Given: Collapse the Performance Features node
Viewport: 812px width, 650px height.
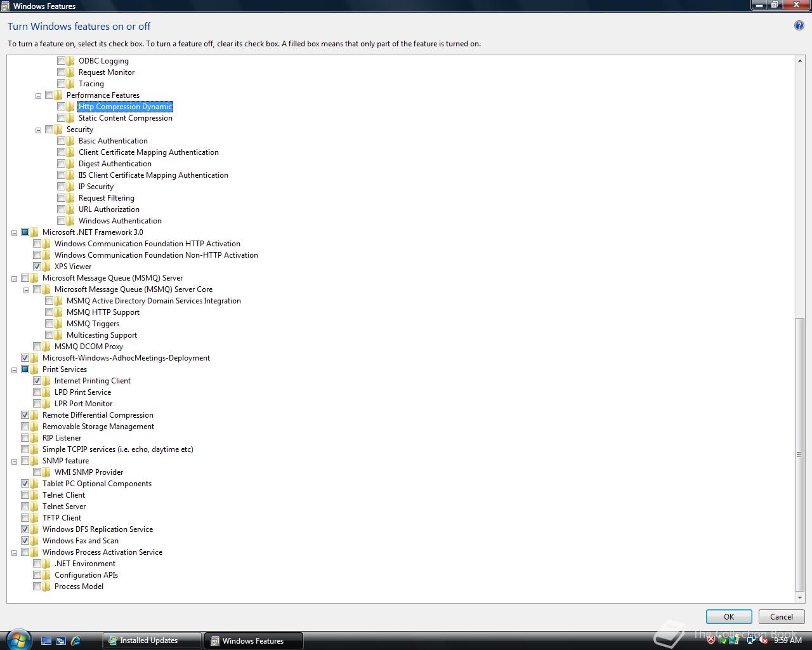Looking at the screenshot, I should click(x=38, y=96).
